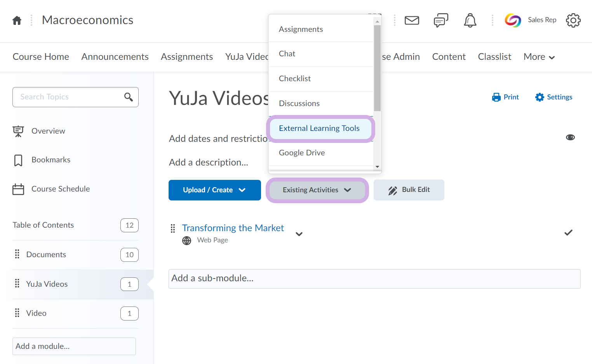The height and width of the screenshot is (364, 592).
Task: Click the gear icon beside Sales Rep
Action: [573, 20]
